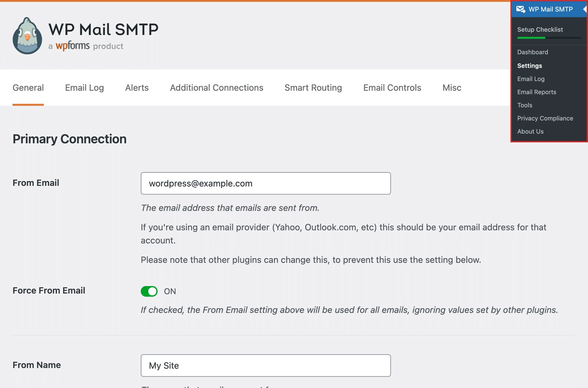Switch to the Misc tab
This screenshot has width=588, height=388.
pos(452,88)
